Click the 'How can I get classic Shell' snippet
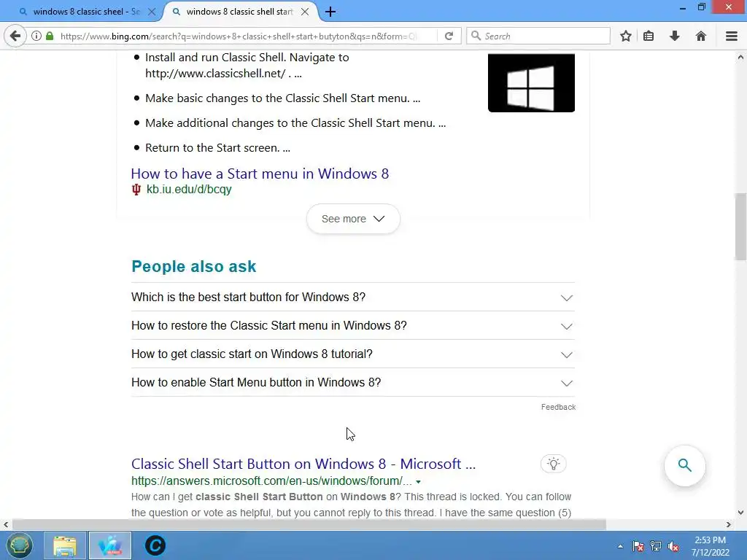747x560 pixels. (351, 505)
